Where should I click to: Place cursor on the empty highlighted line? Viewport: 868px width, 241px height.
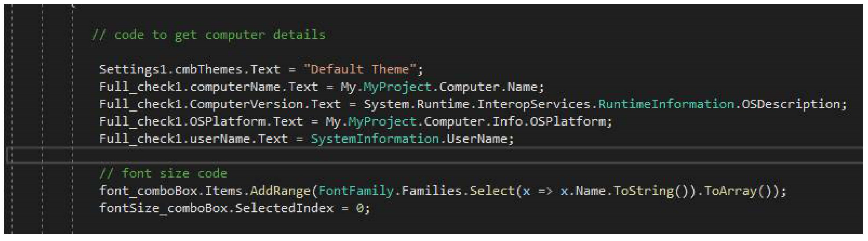pyautogui.click(x=404, y=156)
